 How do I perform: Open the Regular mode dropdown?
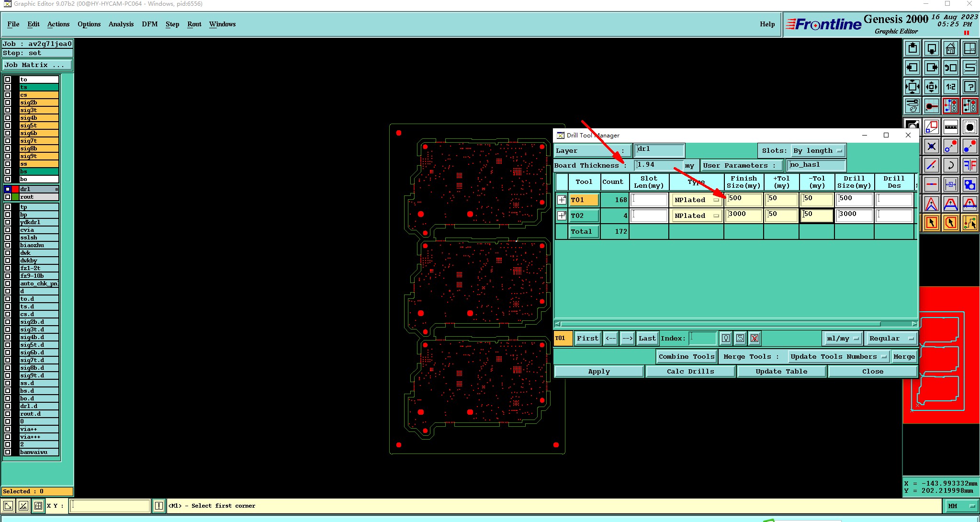coord(892,338)
